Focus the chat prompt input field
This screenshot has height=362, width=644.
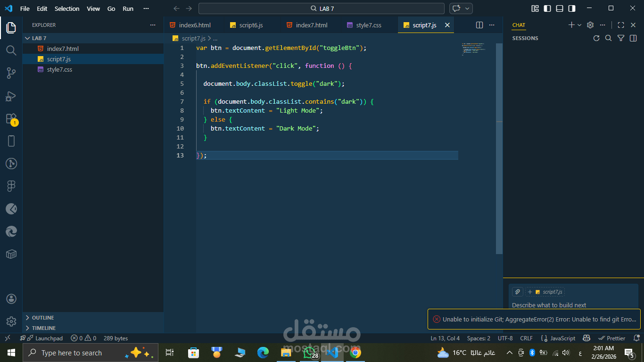point(573,305)
